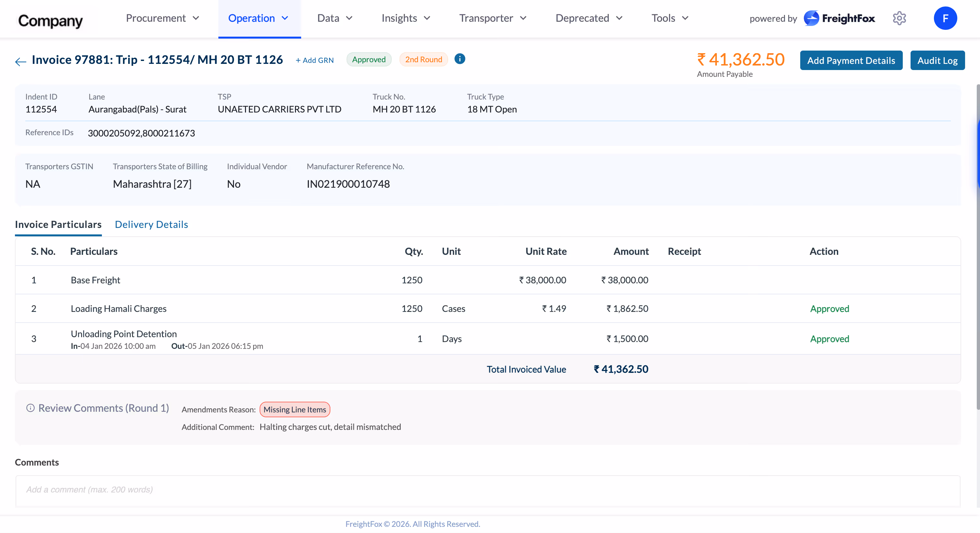Image resolution: width=980 pixels, height=533 pixels.
Task: Click the ₹ 1.49 unit rate
Action: click(554, 308)
